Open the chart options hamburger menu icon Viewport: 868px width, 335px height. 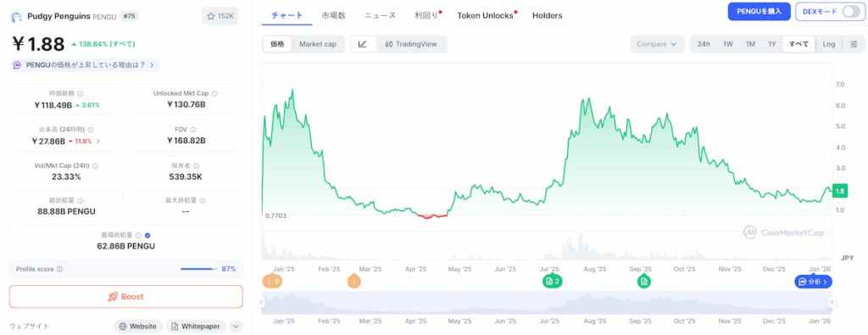[x=854, y=44]
